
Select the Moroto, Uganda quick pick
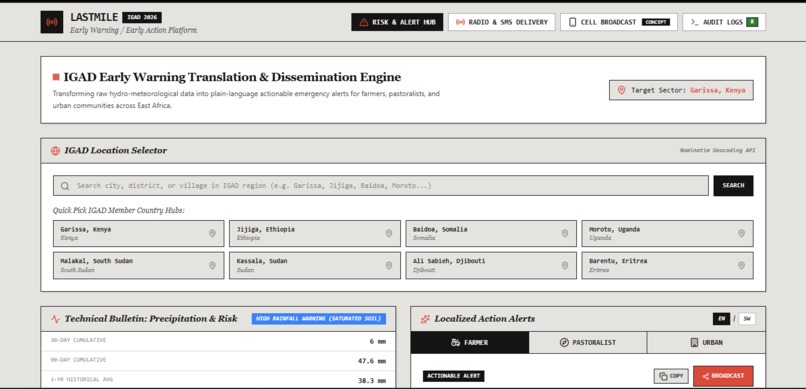pos(667,234)
